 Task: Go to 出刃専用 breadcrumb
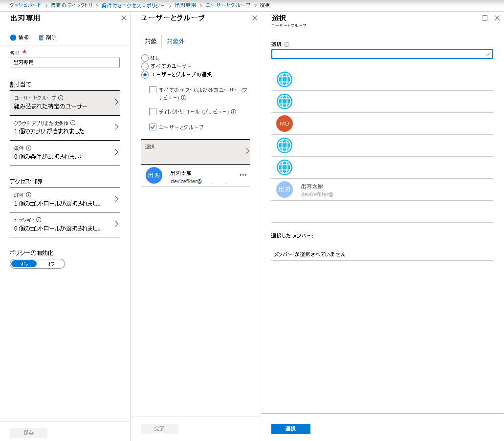(185, 5)
